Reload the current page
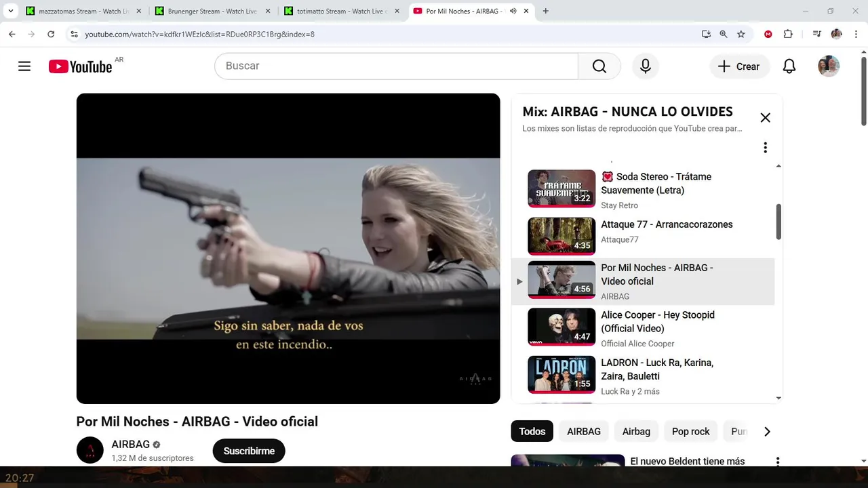Screen dimensions: 868x488 click(x=51, y=34)
